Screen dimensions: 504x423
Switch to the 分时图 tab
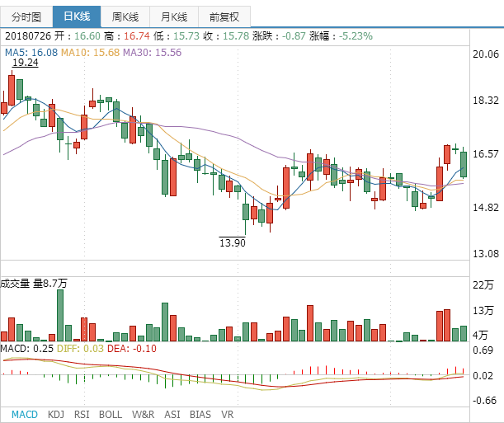tap(26, 16)
